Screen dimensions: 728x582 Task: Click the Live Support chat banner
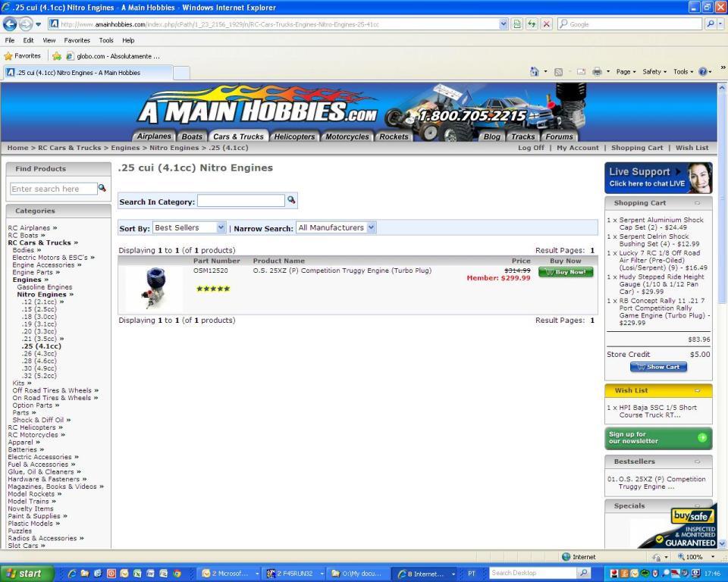click(x=658, y=178)
